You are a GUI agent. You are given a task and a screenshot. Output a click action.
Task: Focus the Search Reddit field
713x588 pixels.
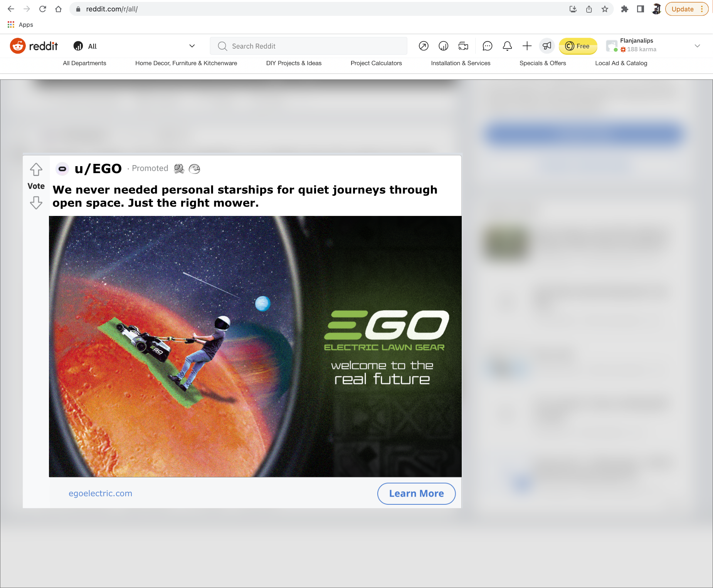[308, 46]
